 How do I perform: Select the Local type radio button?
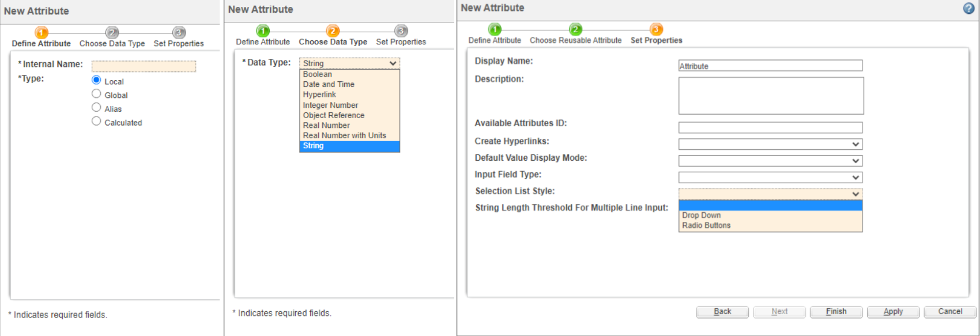click(x=96, y=80)
